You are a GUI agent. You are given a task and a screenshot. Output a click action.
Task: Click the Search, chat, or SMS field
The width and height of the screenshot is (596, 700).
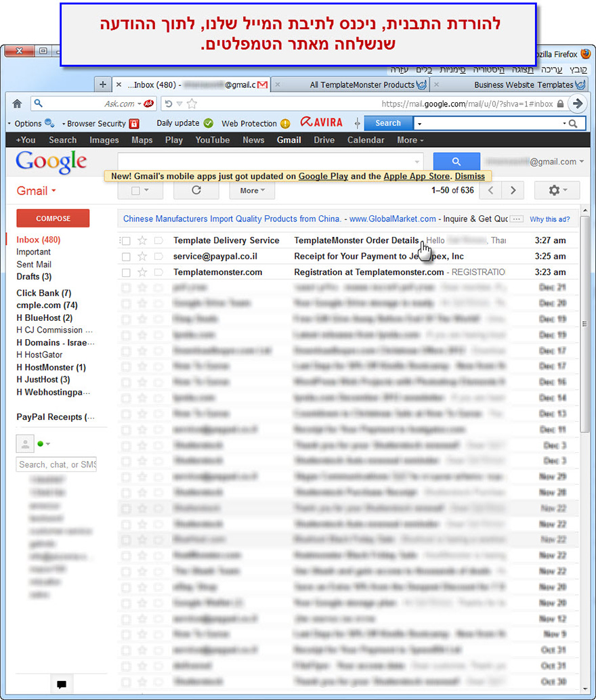[56, 464]
